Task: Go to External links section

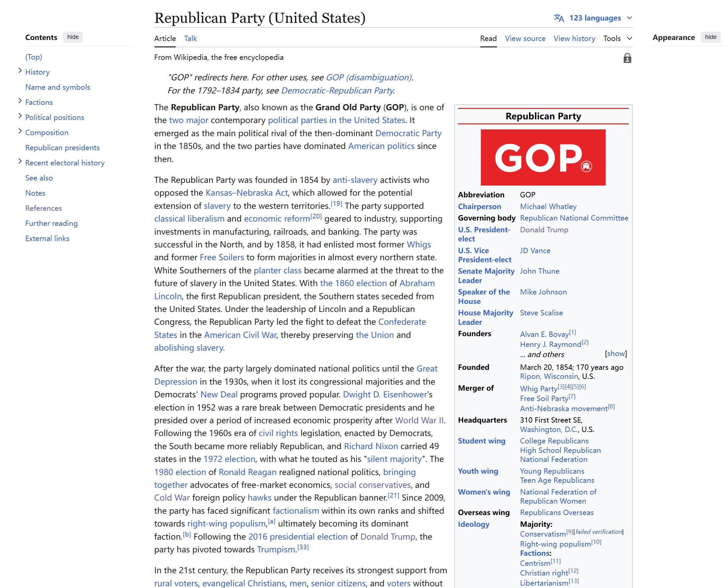Action: [x=47, y=238]
